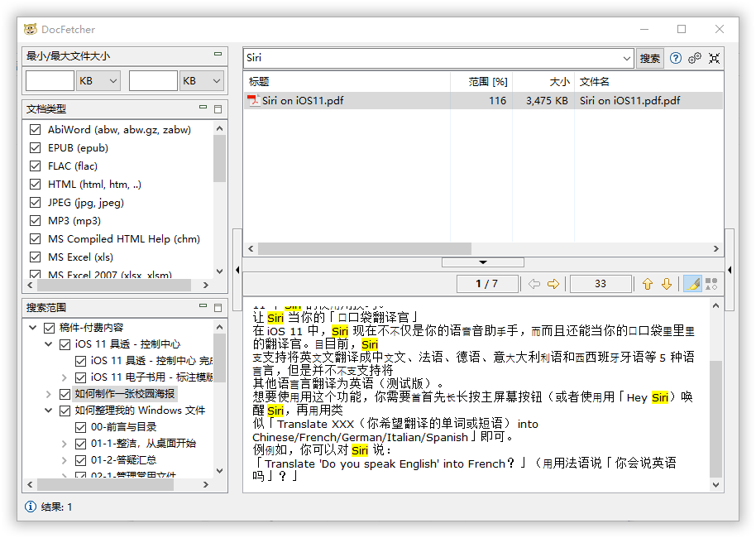Disable the MP3 (mp3) file type filter
Screen dimensions: 756x538
click(x=35, y=220)
